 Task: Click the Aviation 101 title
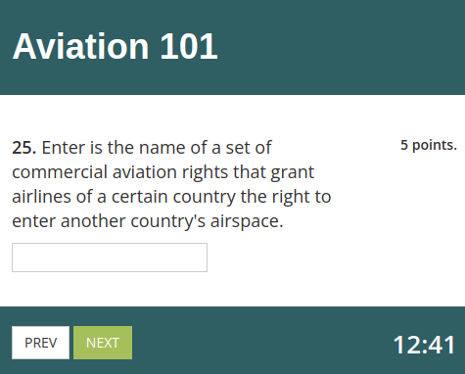(115, 46)
